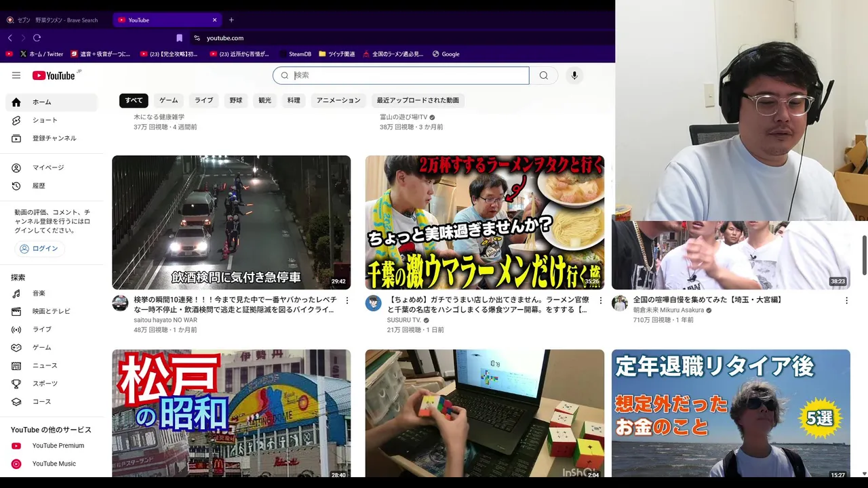This screenshot has width=868, height=488.
Task: Open options menu for 全国の喧嘩自慢 video
Action: [846, 300]
